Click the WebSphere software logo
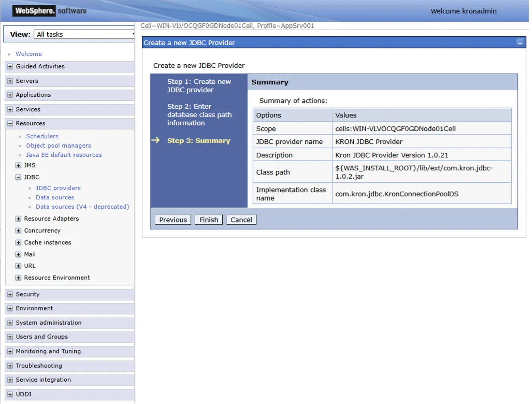The image size is (532, 404). point(50,11)
